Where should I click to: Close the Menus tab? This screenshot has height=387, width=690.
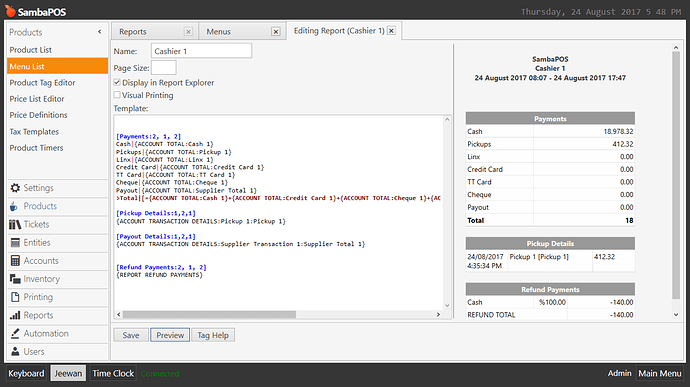point(276,32)
